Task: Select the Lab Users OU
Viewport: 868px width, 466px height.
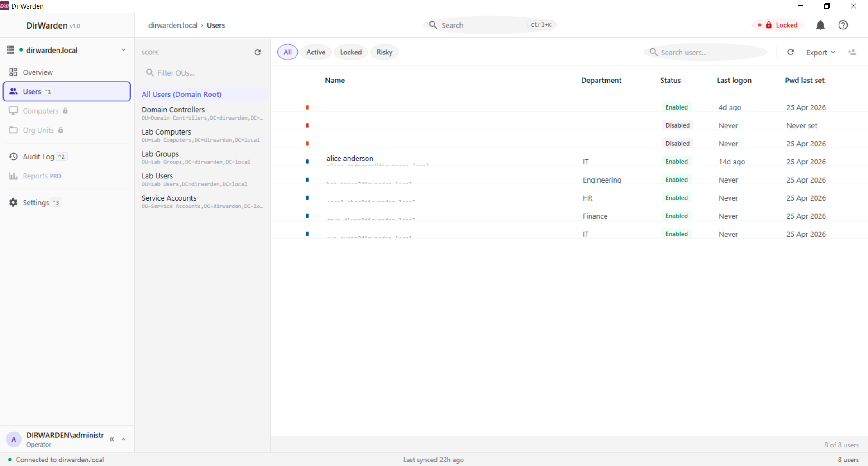Action: 202,179
